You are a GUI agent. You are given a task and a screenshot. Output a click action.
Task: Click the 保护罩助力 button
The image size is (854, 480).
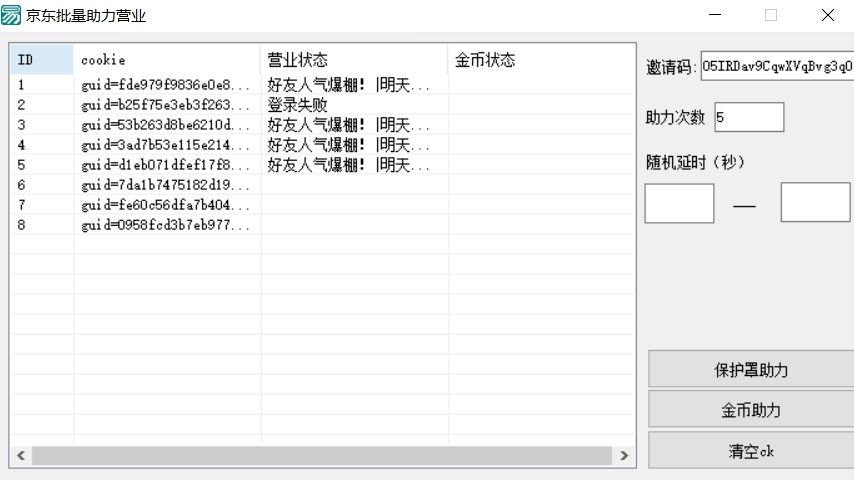(751, 370)
